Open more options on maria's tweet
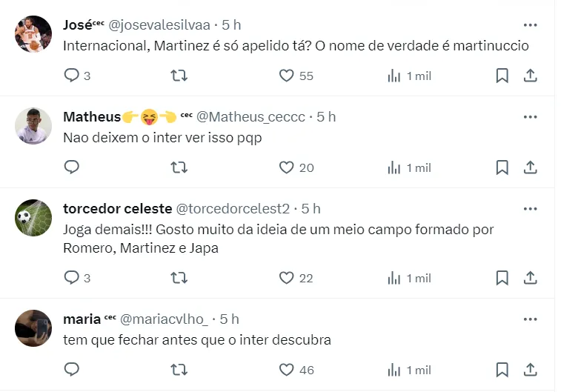Image resolution: width=561 pixels, height=392 pixels. tap(530, 319)
